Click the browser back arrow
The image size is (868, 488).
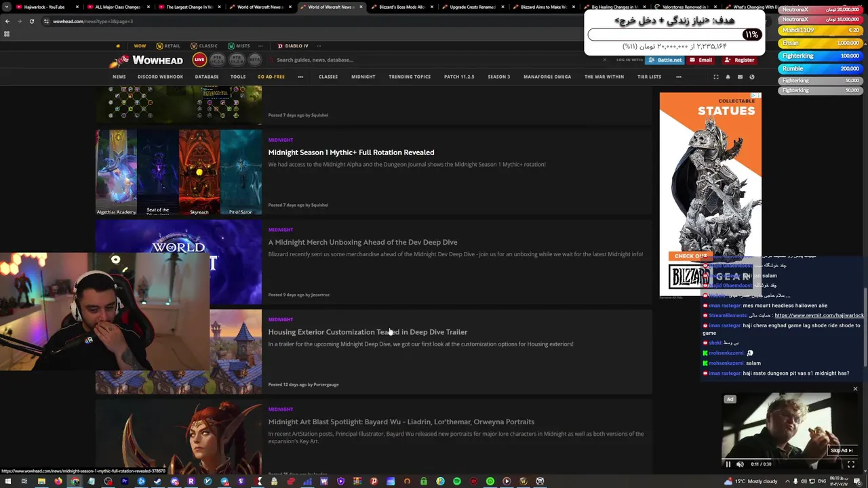(x=7, y=21)
